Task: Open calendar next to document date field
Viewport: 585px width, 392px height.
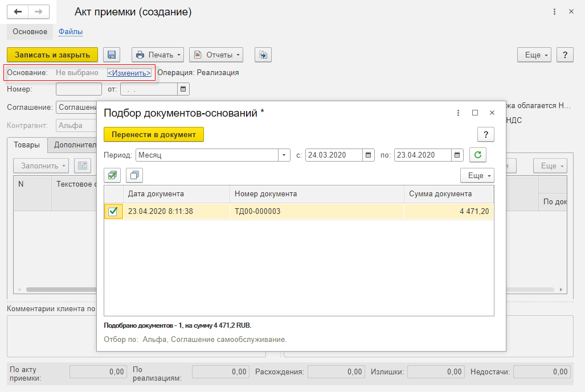Action: [x=183, y=89]
